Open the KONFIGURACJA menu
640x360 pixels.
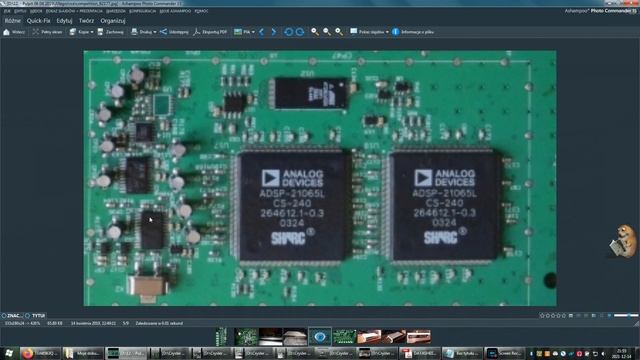click(x=142, y=11)
